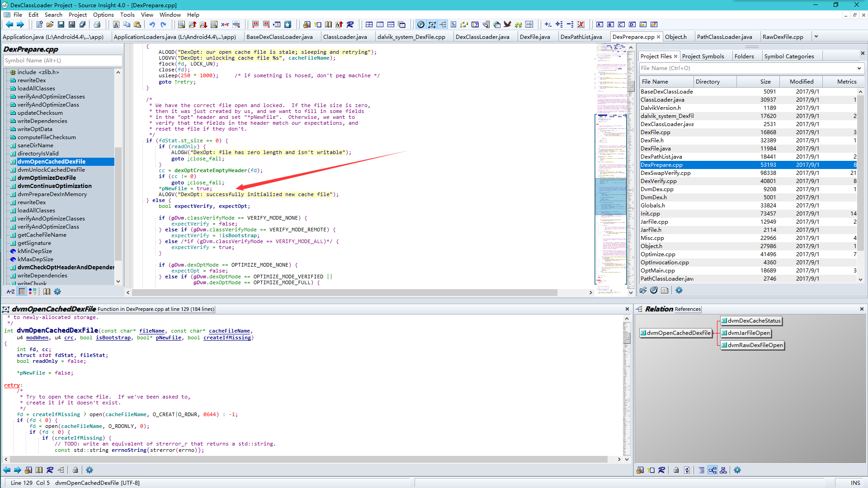This screenshot has width=868, height=488.
Task: Go back with the blue left arrow
Action: tap(9, 24)
